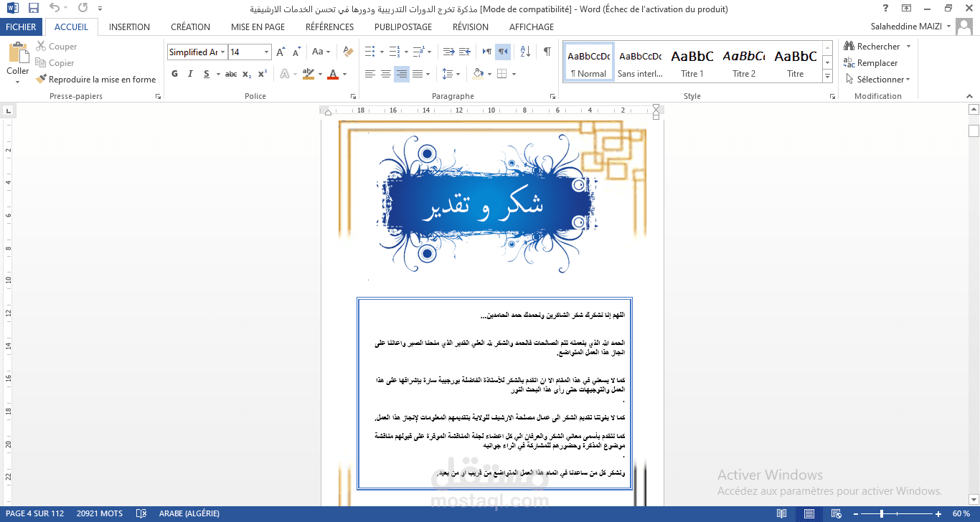Switch to the MISE EN PAGE tab
The image size is (980, 522).
[258, 27]
